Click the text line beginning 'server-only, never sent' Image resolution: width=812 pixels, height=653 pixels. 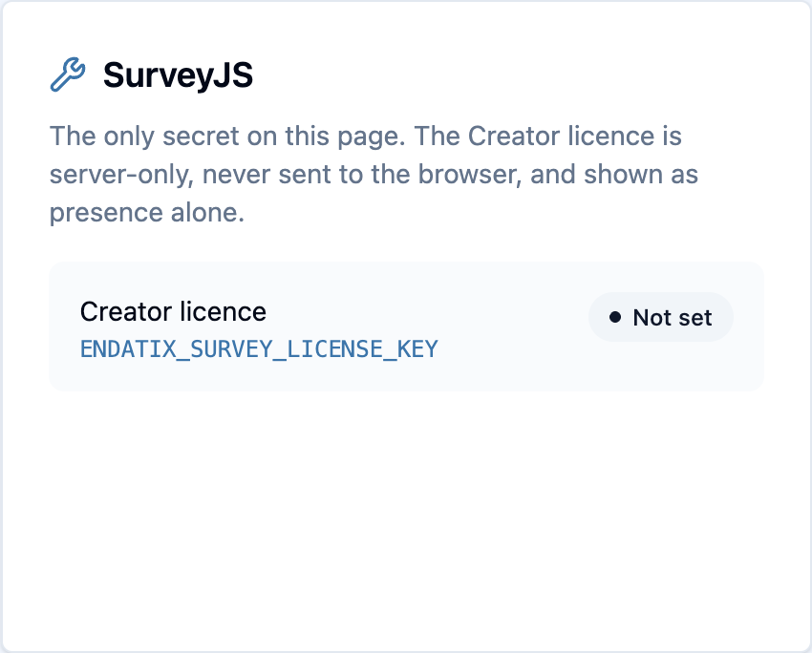[x=374, y=175]
